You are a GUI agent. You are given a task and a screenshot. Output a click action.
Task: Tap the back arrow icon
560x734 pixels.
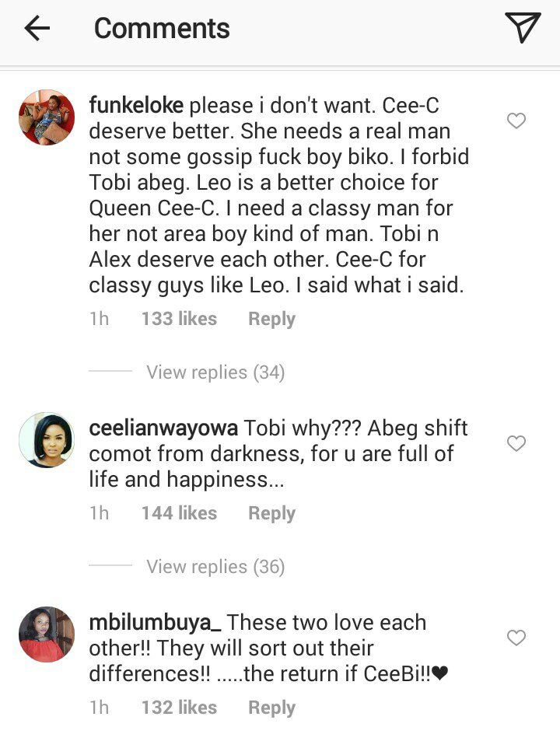click(x=37, y=29)
